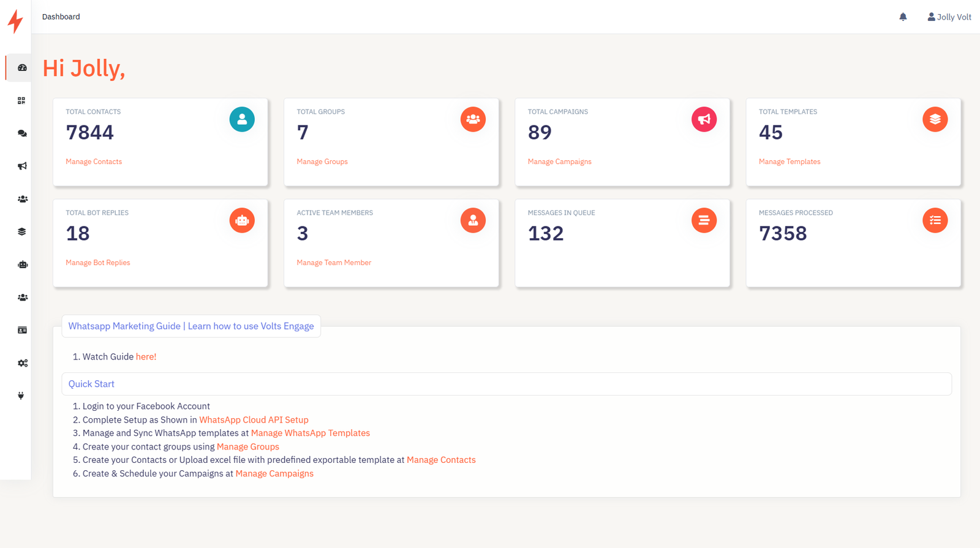Viewport: 980px width, 548px height.
Task: Open the WhatsApp Cloud API Setup link
Action: [254, 420]
